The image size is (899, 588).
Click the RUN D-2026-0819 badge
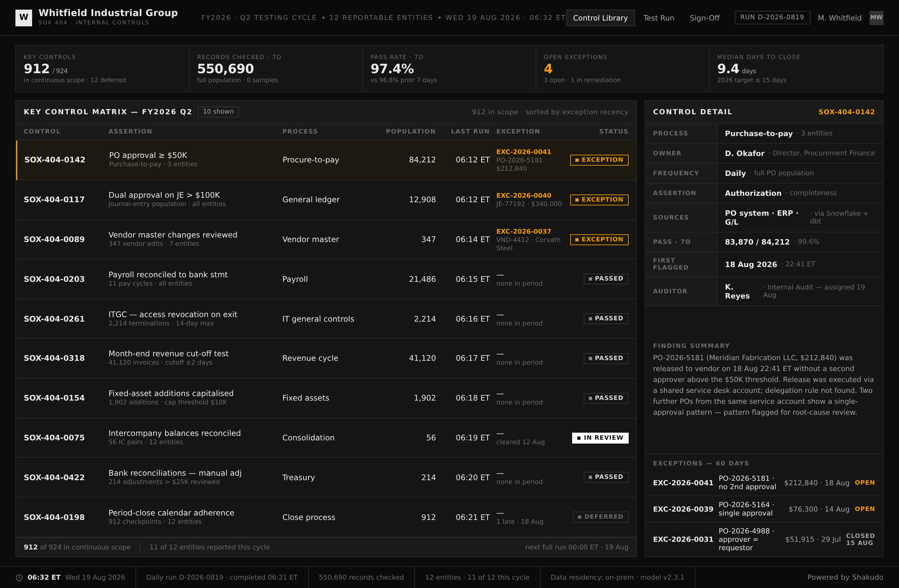point(772,17)
